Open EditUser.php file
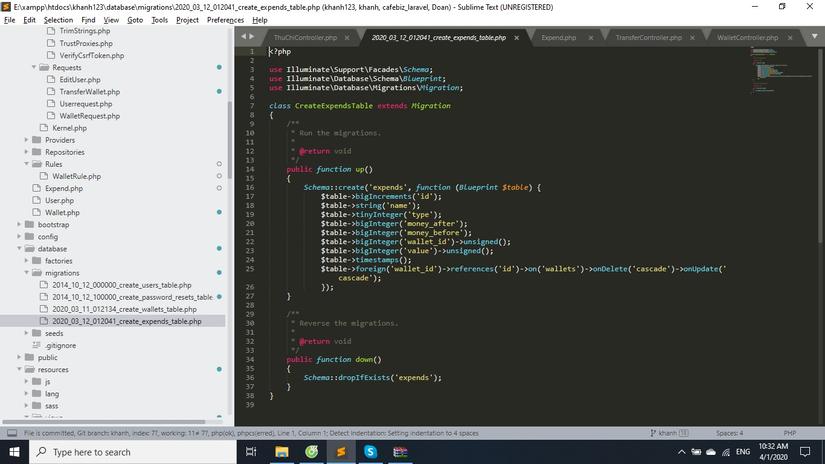825x464 pixels. (x=79, y=79)
